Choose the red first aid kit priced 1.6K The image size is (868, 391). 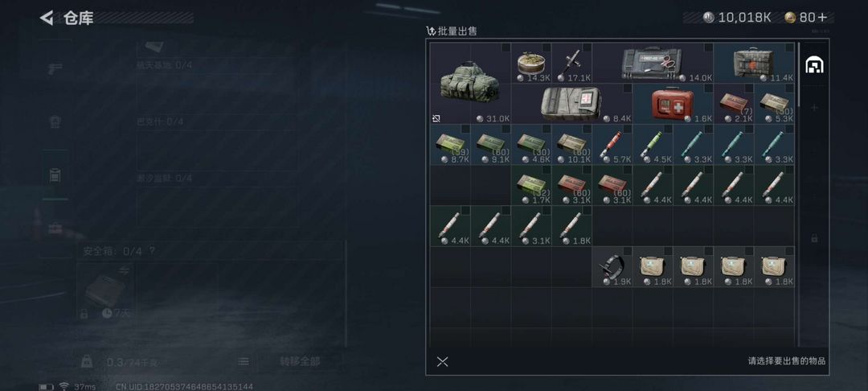[x=673, y=104]
